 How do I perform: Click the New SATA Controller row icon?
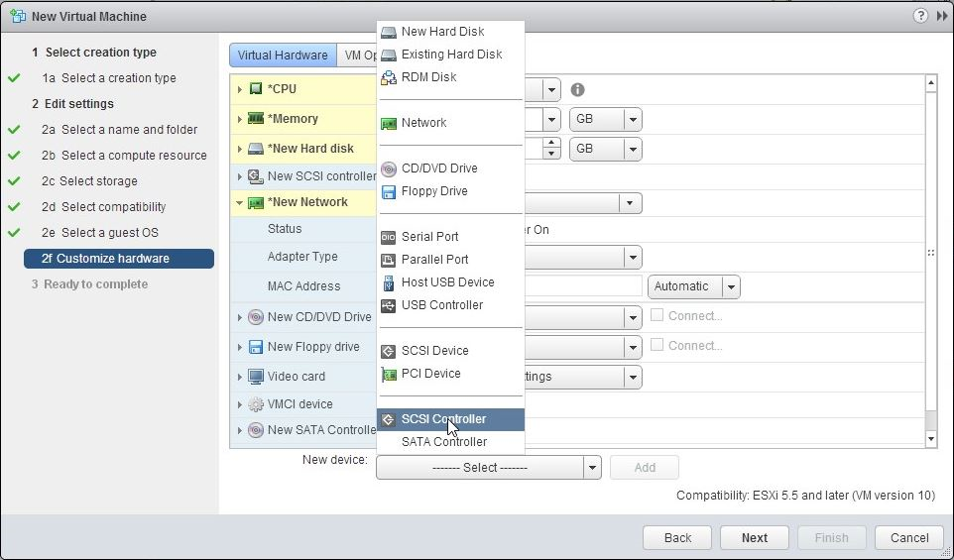pos(256,430)
